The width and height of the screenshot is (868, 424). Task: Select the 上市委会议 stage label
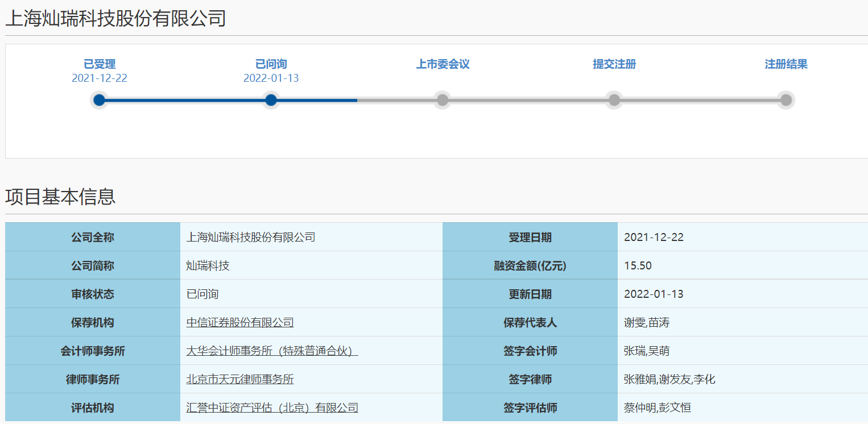point(443,64)
